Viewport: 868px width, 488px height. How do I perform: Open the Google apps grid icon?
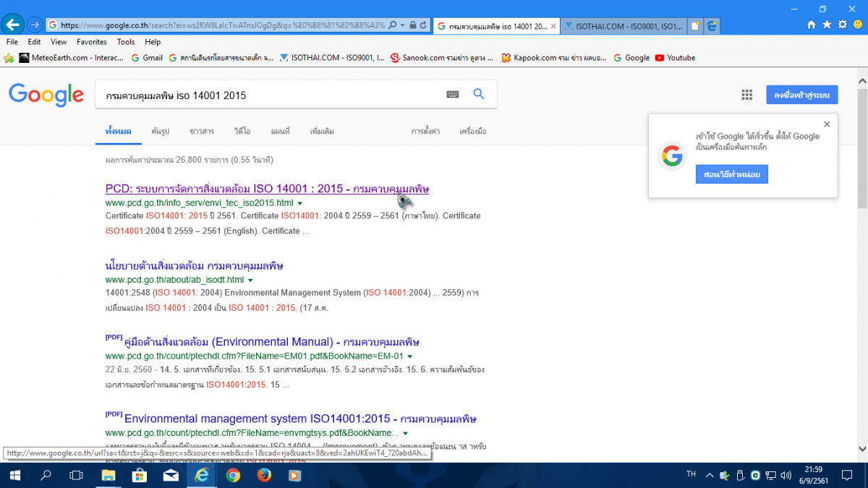tap(746, 95)
